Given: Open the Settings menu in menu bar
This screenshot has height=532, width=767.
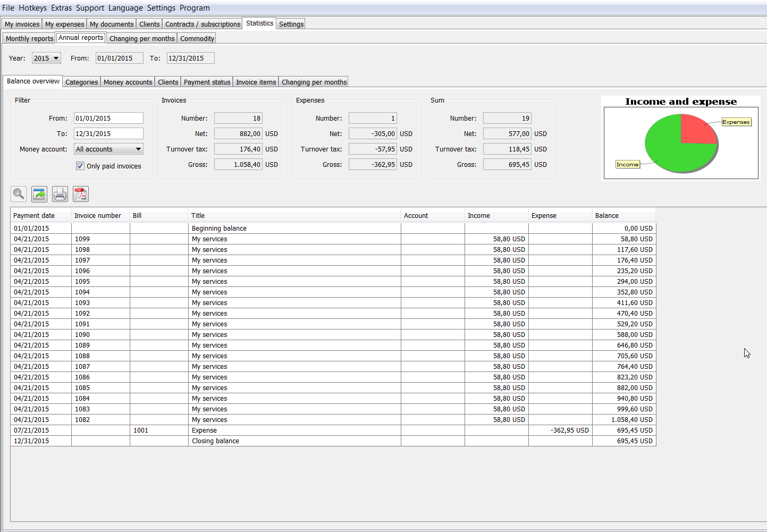Looking at the screenshot, I should (161, 8).
